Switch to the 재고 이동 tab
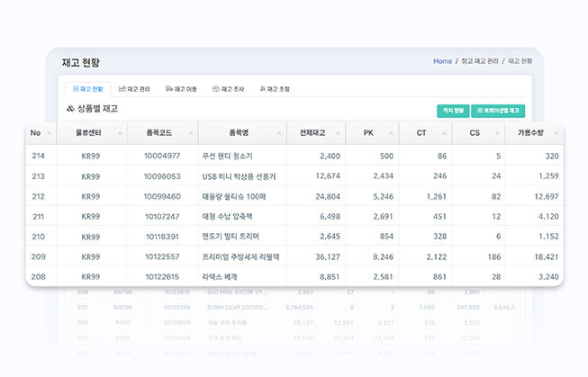Screen dimensions: 588x377 [x=181, y=89]
